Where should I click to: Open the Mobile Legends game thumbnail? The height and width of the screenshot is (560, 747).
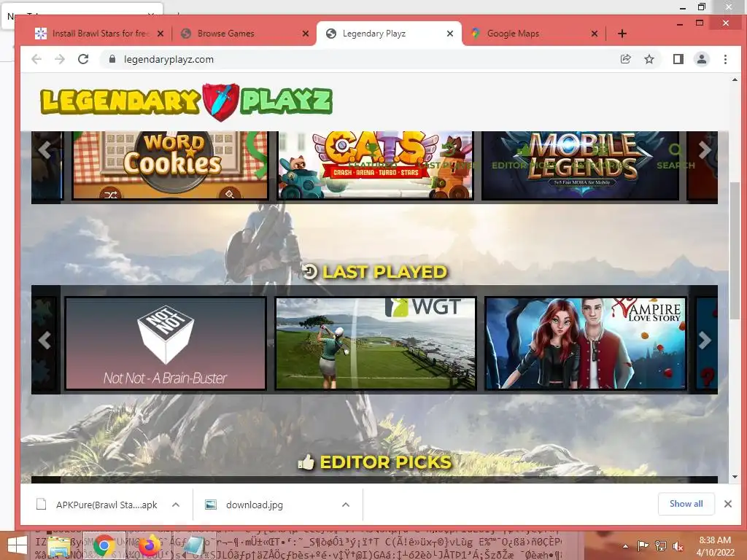580,166
